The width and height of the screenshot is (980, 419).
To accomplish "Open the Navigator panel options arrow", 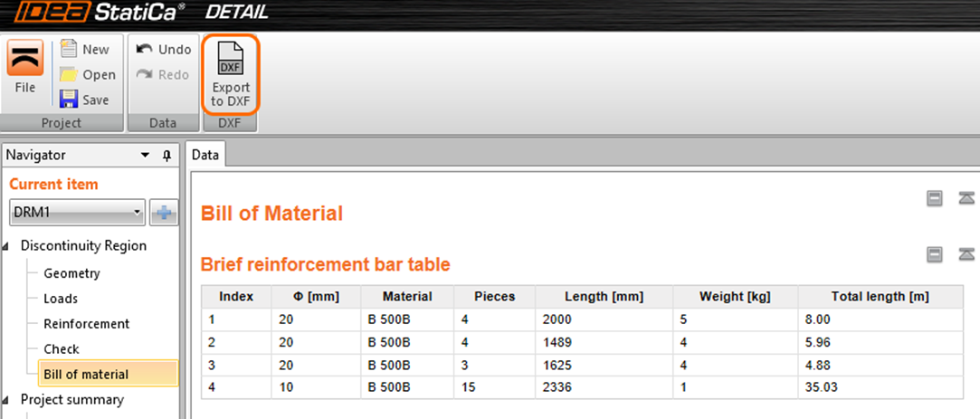I will [145, 155].
